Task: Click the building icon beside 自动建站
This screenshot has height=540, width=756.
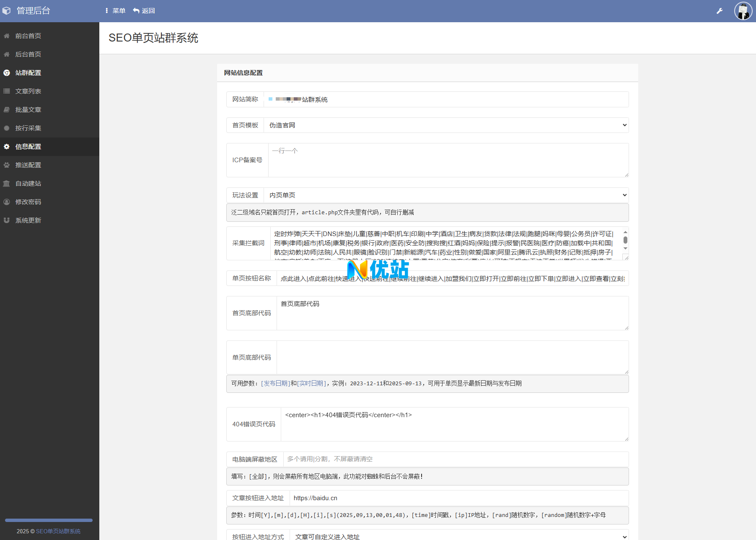Action: [x=7, y=184]
